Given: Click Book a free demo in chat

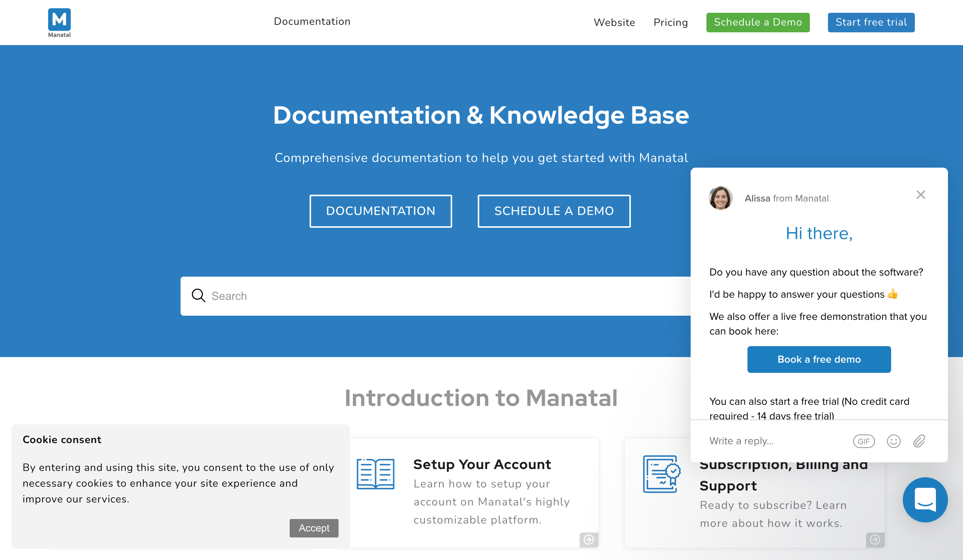Looking at the screenshot, I should point(819,359).
